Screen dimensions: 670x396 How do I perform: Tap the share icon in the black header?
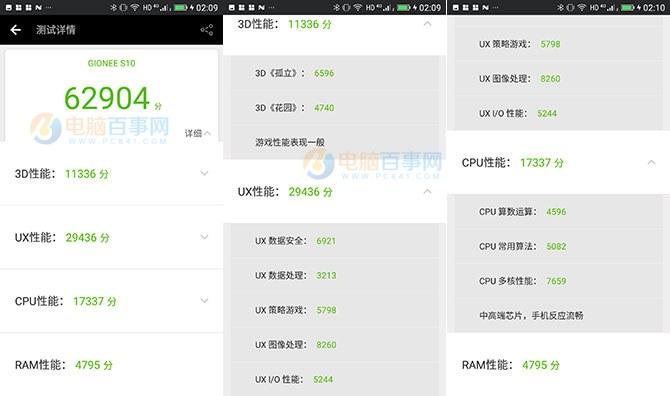[x=207, y=29]
